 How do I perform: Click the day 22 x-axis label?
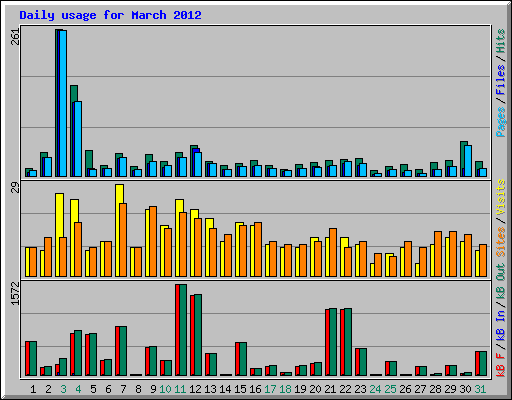[345, 389]
